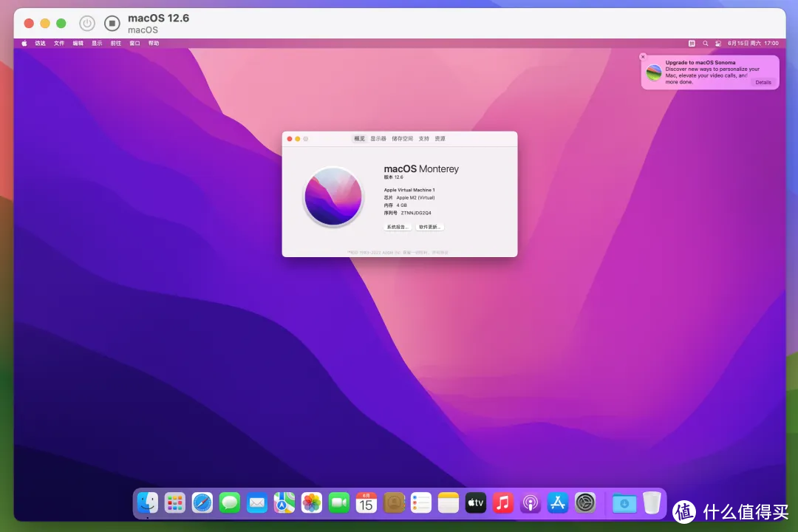798x532 pixels.
Task: Open the 帮助 menu
Action: click(x=154, y=44)
